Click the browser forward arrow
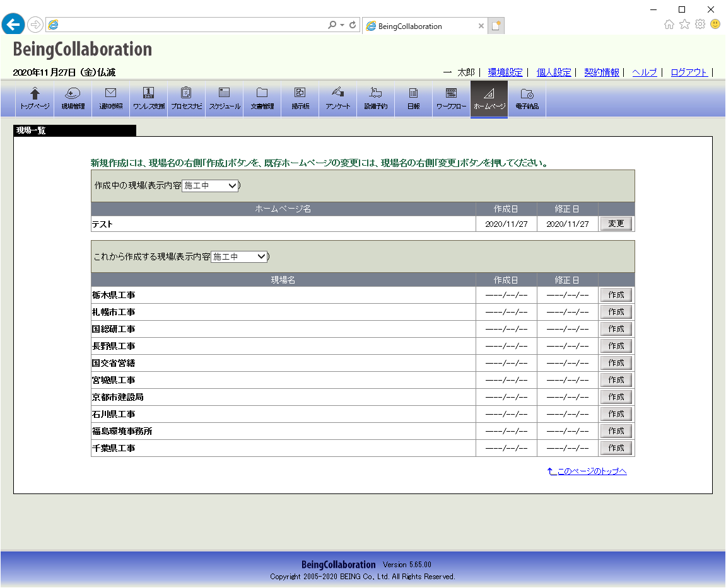The image size is (726, 588). click(x=35, y=25)
